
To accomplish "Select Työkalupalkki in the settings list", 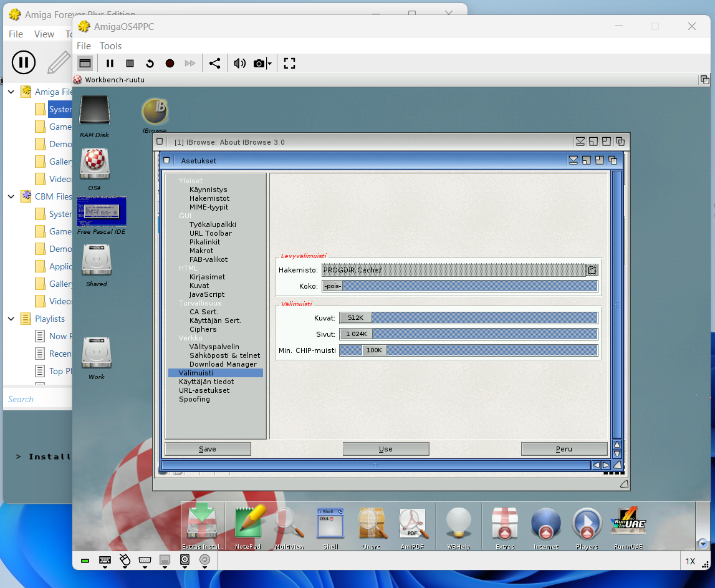I will [213, 224].
